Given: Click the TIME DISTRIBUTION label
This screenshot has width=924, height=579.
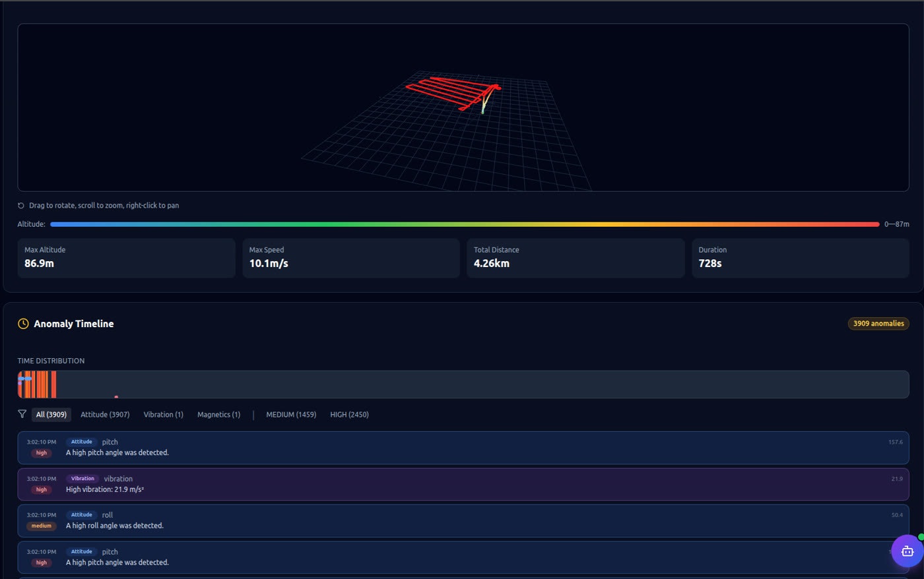Looking at the screenshot, I should pos(51,361).
